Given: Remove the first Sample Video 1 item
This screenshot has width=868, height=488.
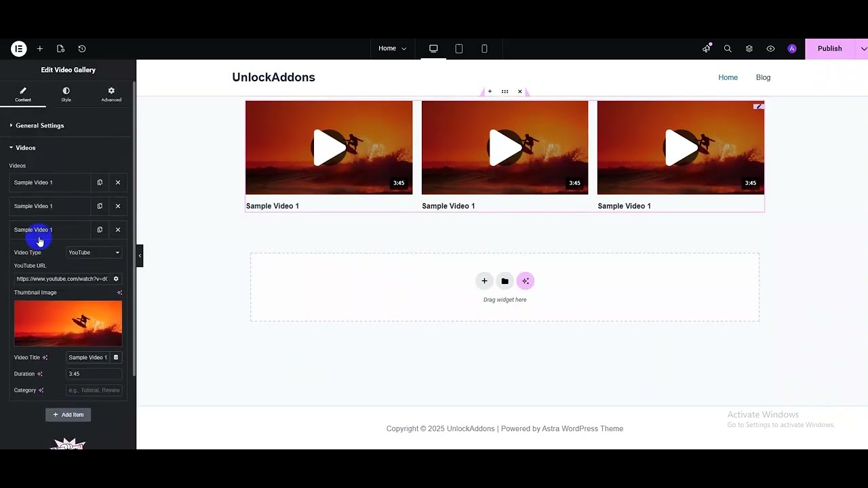Looking at the screenshot, I should pyautogui.click(x=118, y=182).
